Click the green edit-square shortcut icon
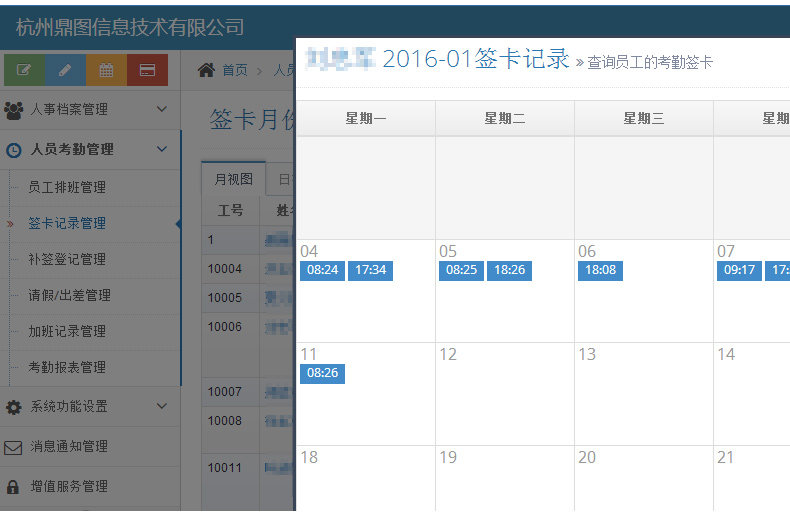This screenshot has width=790, height=517. (24, 70)
